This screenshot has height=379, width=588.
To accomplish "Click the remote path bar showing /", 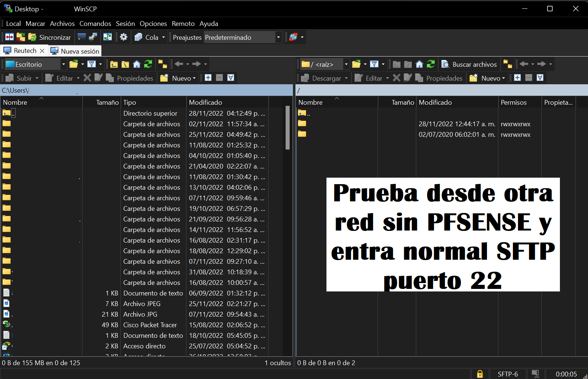I will coord(442,90).
